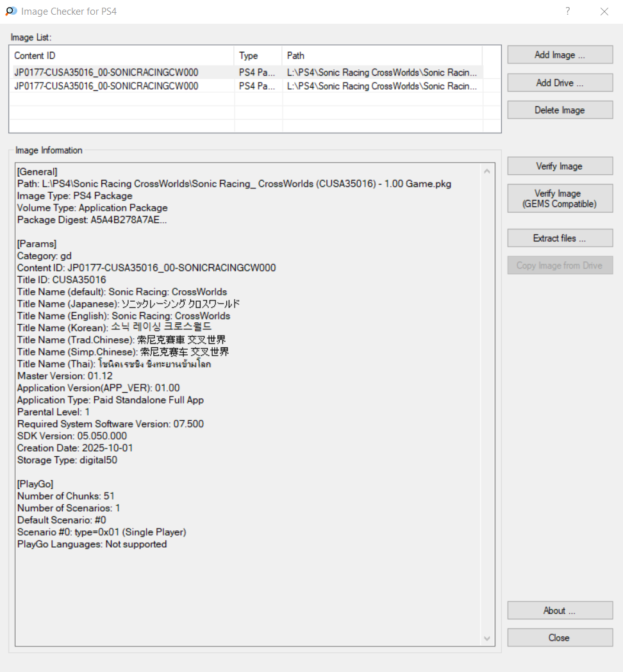Sort by Content ID column header
Viewport: 623px width, 672px height.
click(x=122, y=56)
